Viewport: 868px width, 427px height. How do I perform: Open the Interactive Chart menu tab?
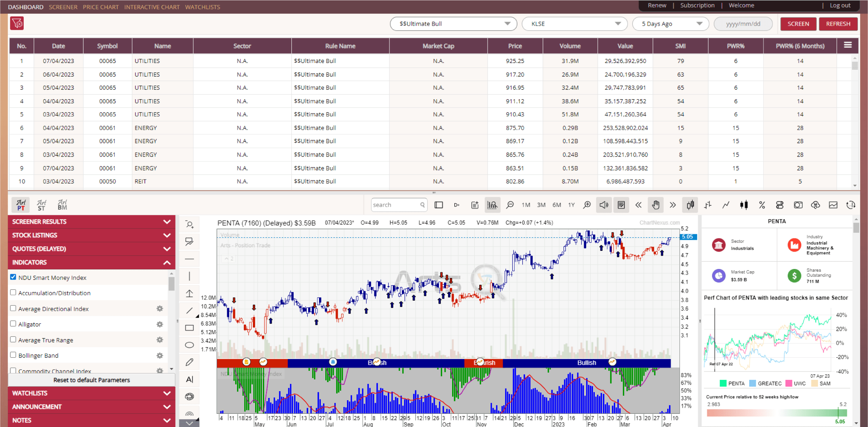(x=152, y=7)
